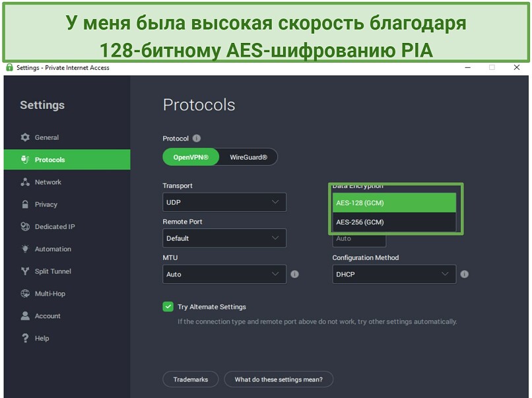Click the info icon beside MTU dropdown
The image size is (532, 398).
click(x=294, y=274)
